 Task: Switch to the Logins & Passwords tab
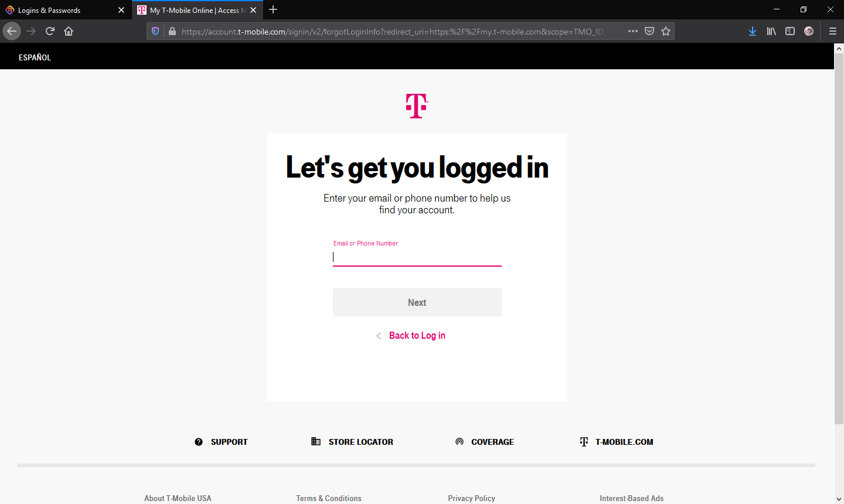click(x=66, y=10)
